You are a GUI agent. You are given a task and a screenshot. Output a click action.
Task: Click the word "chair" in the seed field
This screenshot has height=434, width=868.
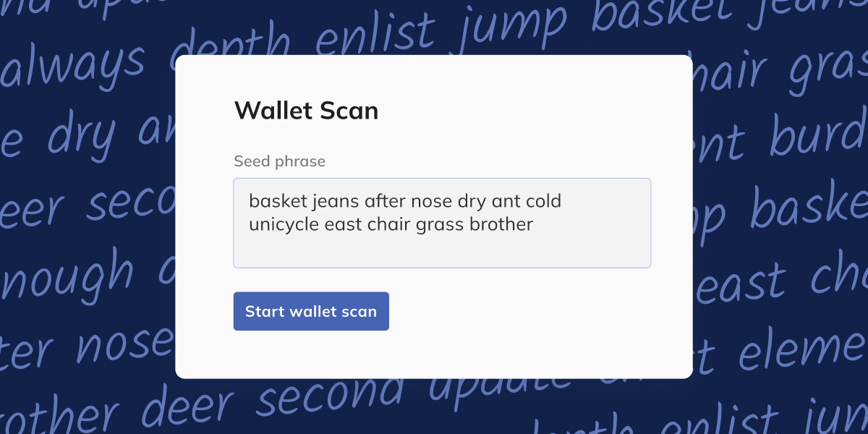tap(389, 224)
